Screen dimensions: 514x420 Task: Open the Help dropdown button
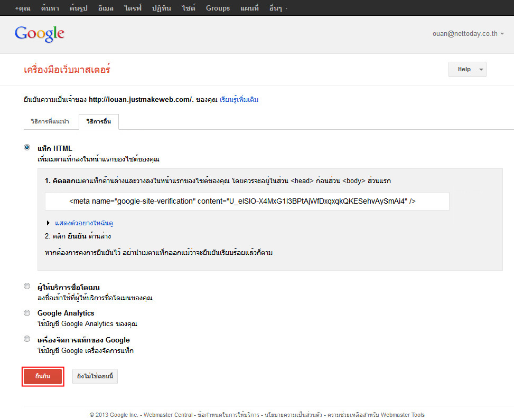pos(467,70)
